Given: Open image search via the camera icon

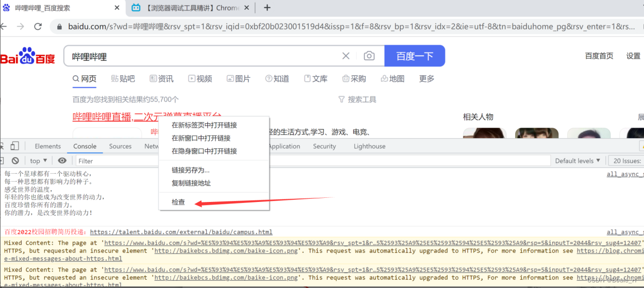Looking at the screenshot, I should click(x=369, y=56).
